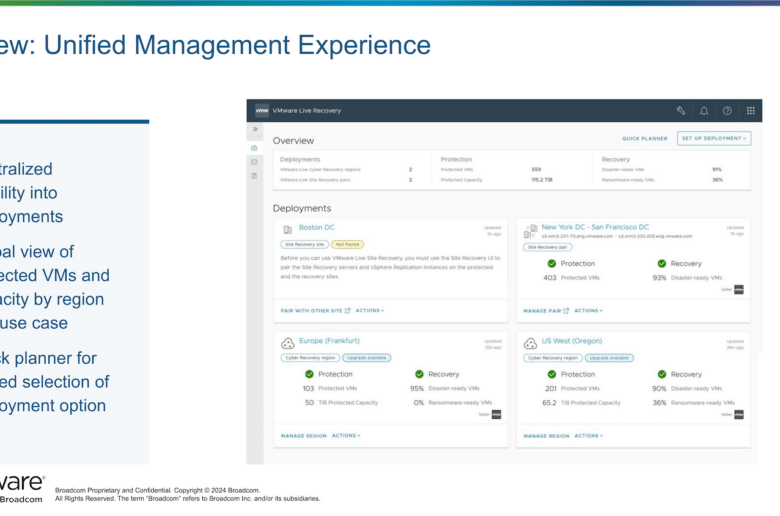This screenshot has width=780, height=516.
Task: Click the 115.2 TiB Protected Capacity value
Action: pyautogui.click(x=542, y=180)
